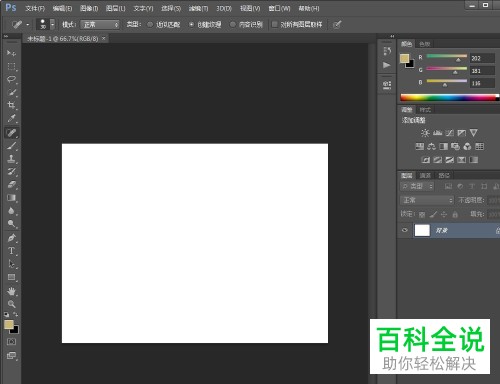Image resolution: width=500 pixels, height=384 pixels.
Task: Toggle tablet pressure size button in options bar
Action: (337, 24)
